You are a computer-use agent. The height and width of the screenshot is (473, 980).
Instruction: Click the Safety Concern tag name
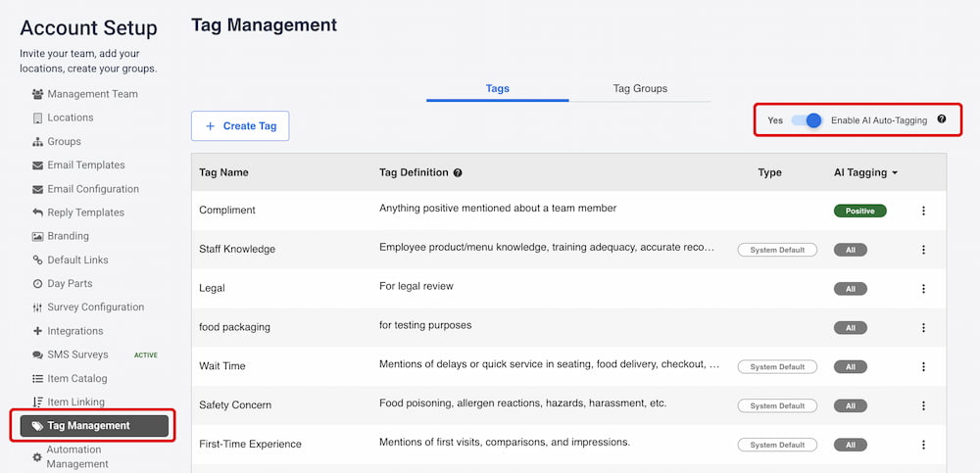pyautogui.click(x=235, y=404)
